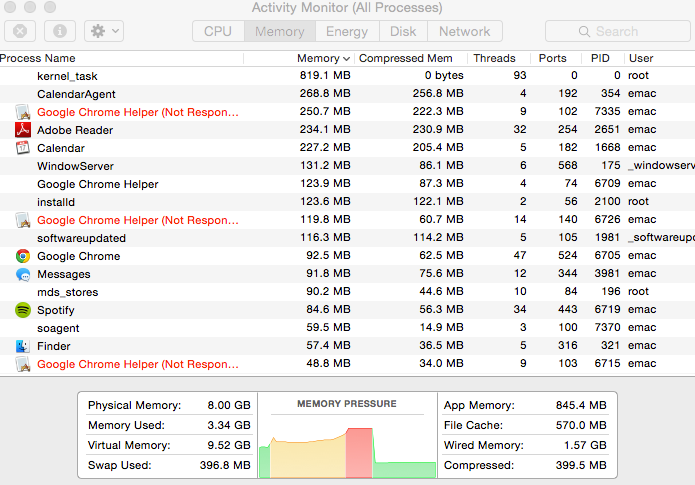Select the softwareupdated process row
The width and height of the screenshot is (695, 485).
click(348, 238)
